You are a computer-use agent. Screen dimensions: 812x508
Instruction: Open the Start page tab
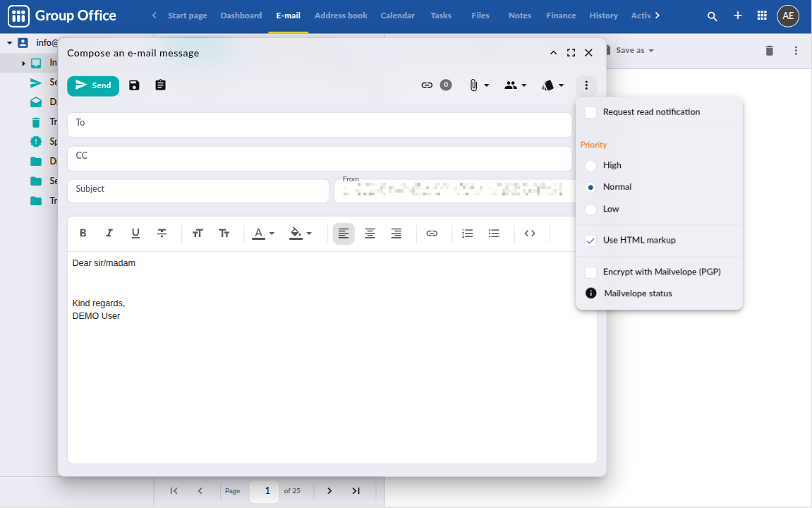coord(188,16)
